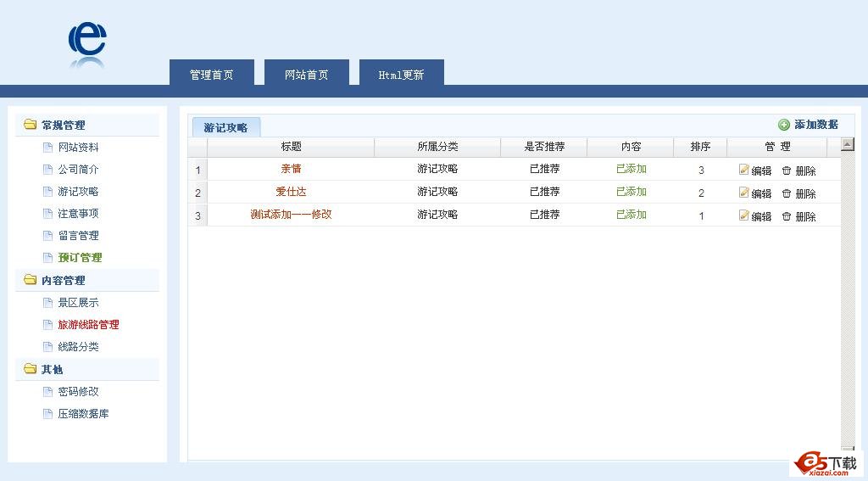Click page icon beside 留言管理
This screenshot has height=481, width=868.
click(x=47, y=236)
